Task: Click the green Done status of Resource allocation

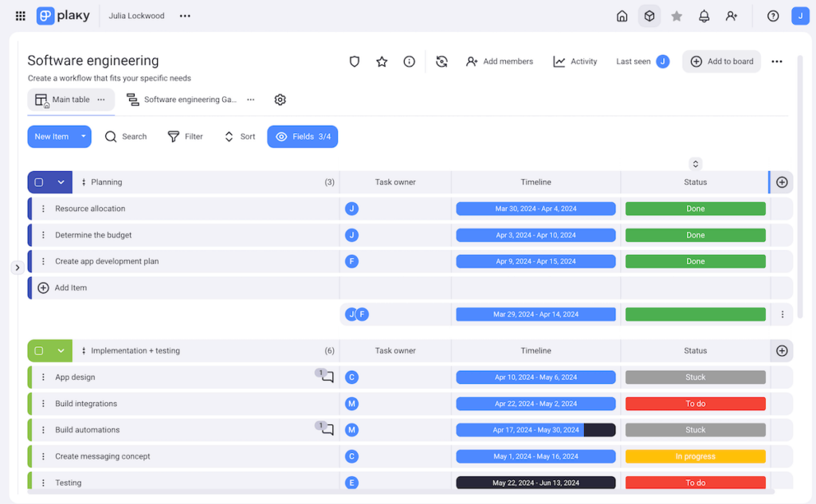Action: (x=695, y=208)
